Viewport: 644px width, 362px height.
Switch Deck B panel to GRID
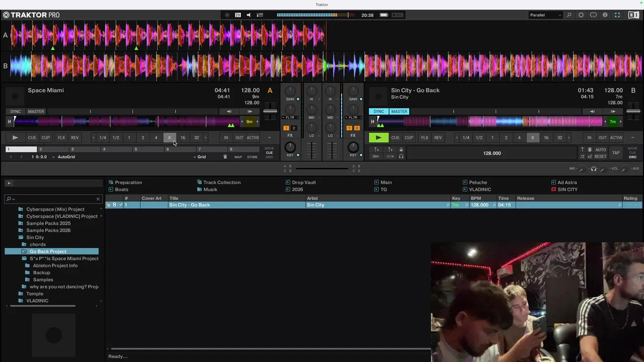pos(632,157)
